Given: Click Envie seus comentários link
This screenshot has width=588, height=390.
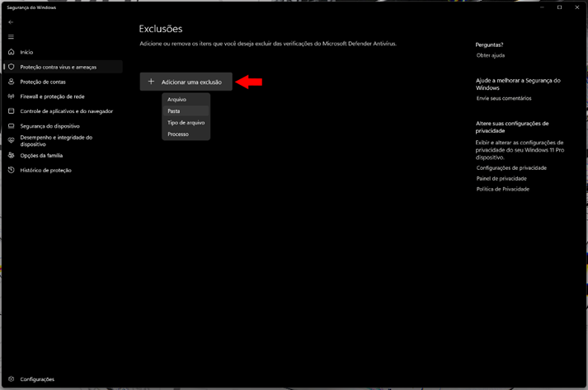Looking at the screenshot, I should pyautogui.click(x=503, y=98).
